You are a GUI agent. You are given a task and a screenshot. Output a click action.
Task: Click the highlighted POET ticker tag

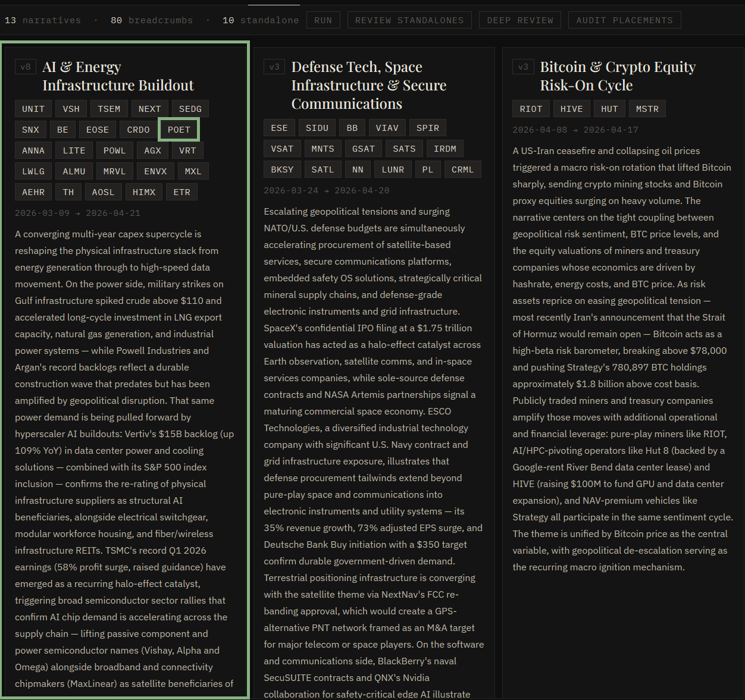tap(179, 130)
